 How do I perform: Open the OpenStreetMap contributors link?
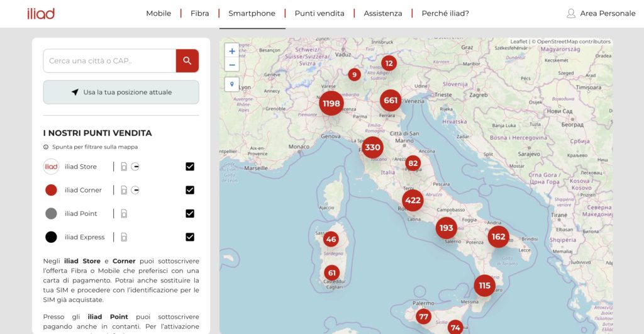point(574,42)
